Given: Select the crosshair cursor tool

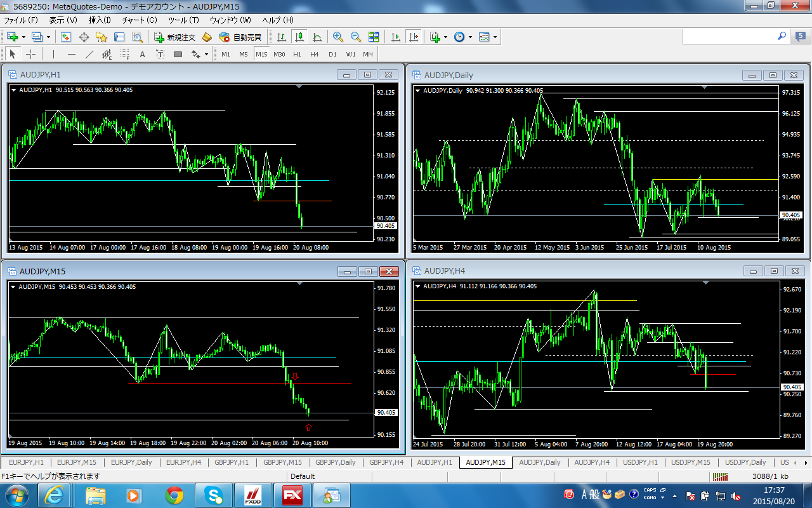Looking at the screenshot, I should tap(30, 54).
